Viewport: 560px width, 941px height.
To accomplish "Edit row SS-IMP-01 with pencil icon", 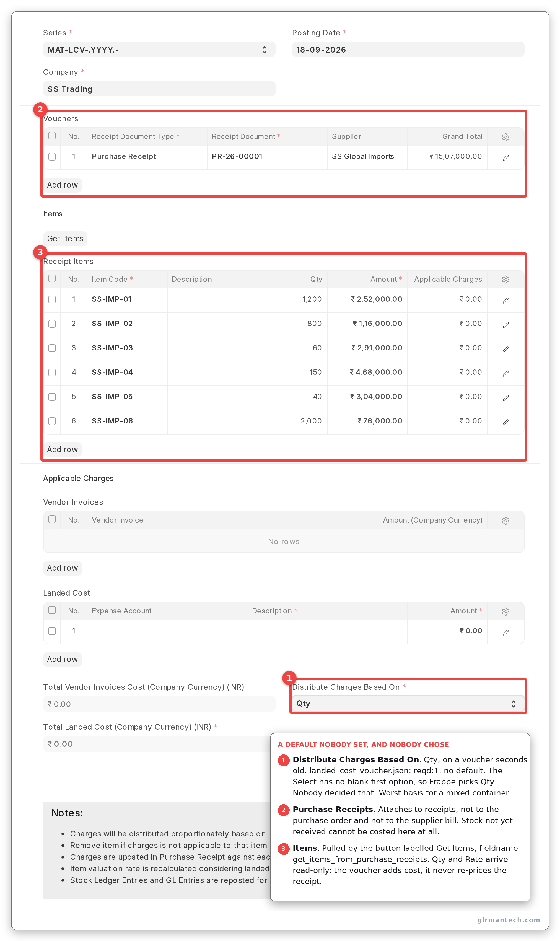I will pyautogui.click(x=505, y=300).
